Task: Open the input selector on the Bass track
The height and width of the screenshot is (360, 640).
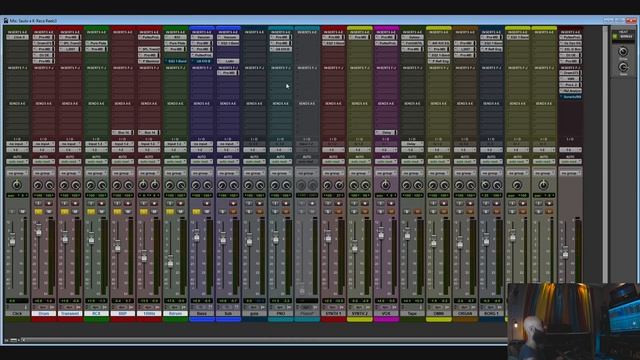Action: 202,144
